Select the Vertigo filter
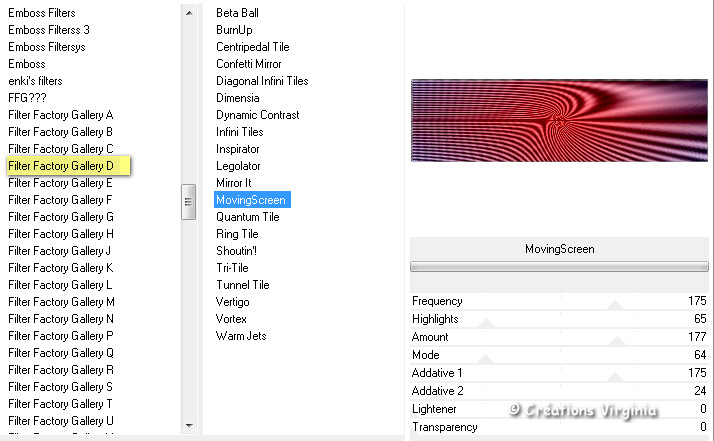 pyautogui.click(x=233, y=302)
